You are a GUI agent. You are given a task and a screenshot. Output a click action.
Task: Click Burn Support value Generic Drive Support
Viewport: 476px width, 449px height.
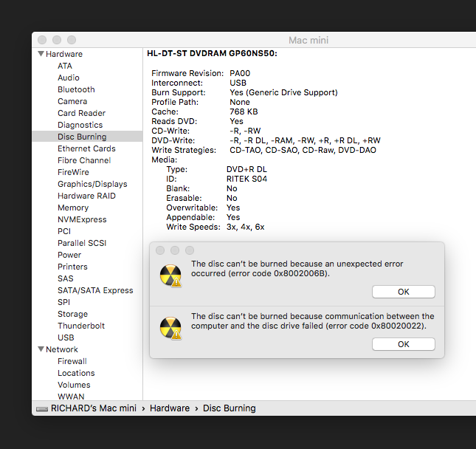pos(283,92)
